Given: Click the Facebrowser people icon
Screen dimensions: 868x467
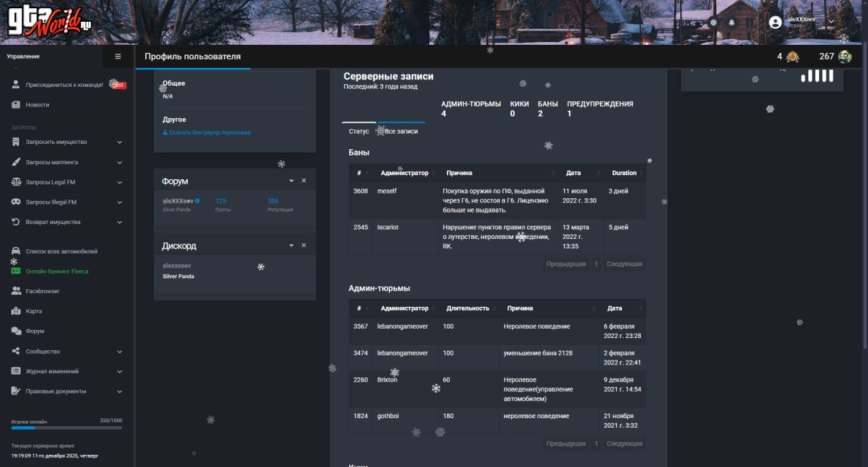Looking at the screenshot, I should 16,291.
